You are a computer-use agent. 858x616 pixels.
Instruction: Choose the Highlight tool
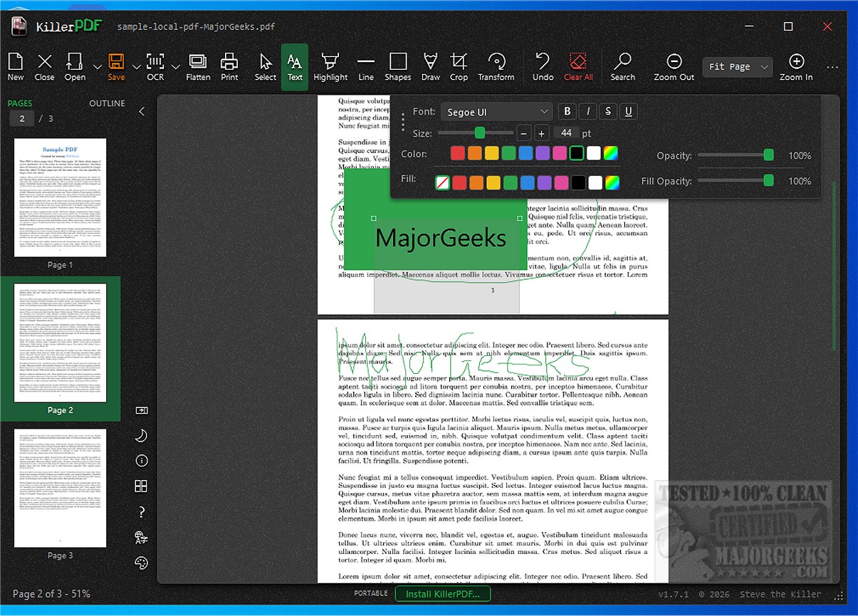(330, 67)
